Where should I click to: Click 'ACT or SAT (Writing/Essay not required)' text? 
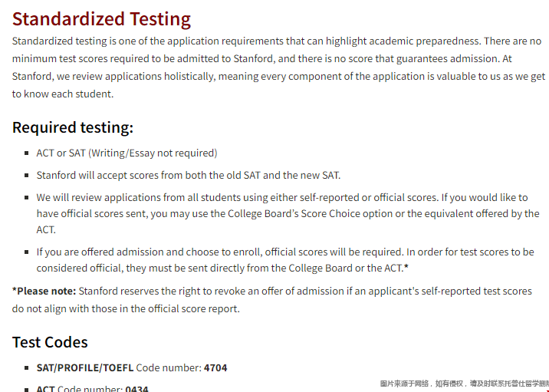tap(127, 153)
